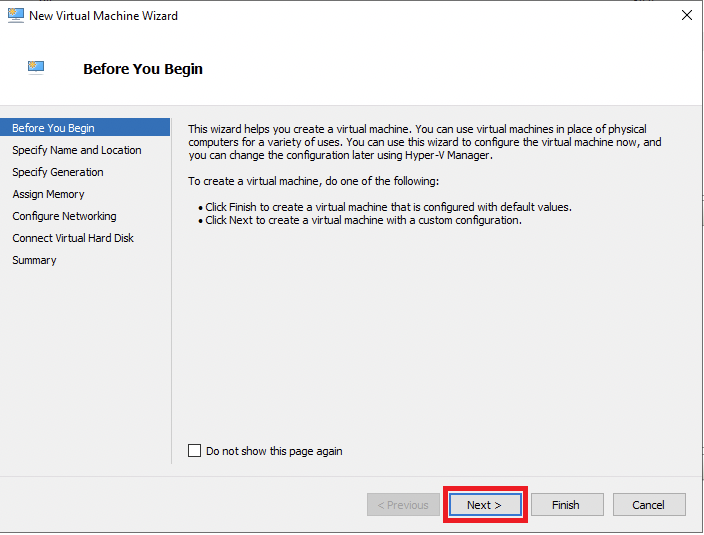Click the wizard icon in the title bar
Viewport: 704px width, 535px height.
15,16
